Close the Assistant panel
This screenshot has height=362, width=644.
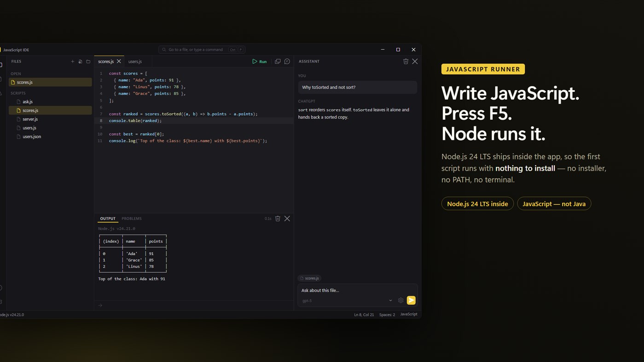(415, 61)
